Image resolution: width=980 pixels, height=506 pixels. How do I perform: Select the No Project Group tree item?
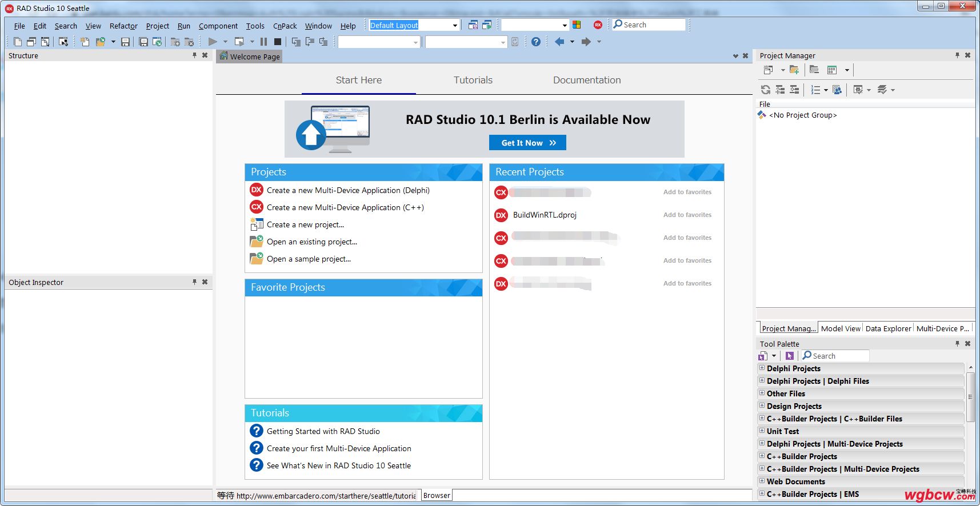803,115
